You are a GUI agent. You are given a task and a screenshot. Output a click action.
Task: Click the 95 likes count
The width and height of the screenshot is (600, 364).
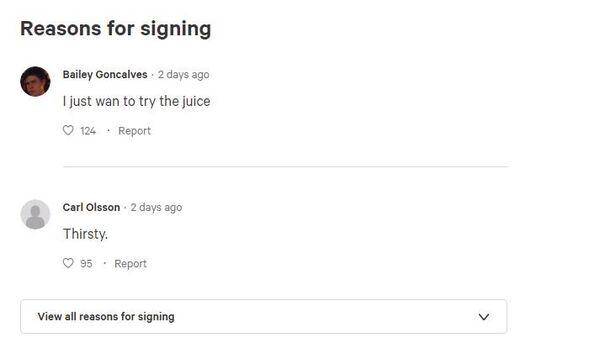tap(86, 264)
